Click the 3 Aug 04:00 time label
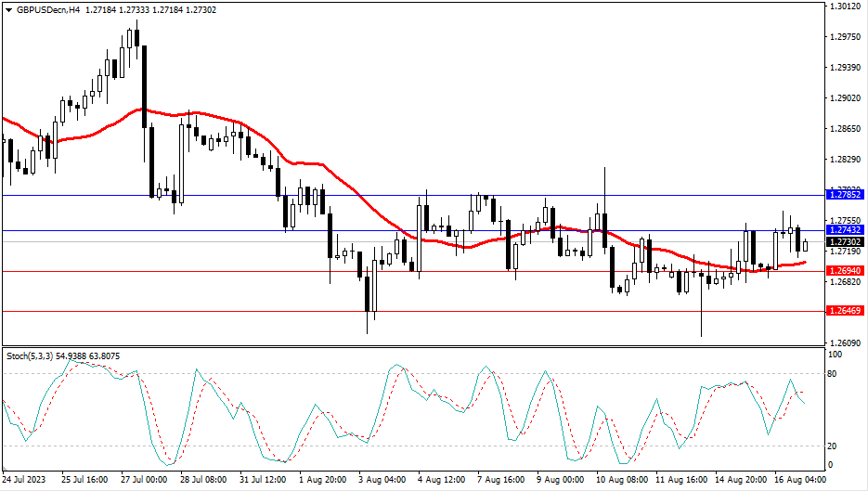The width and height of the screenshot is (868, 491). [382, 480]
